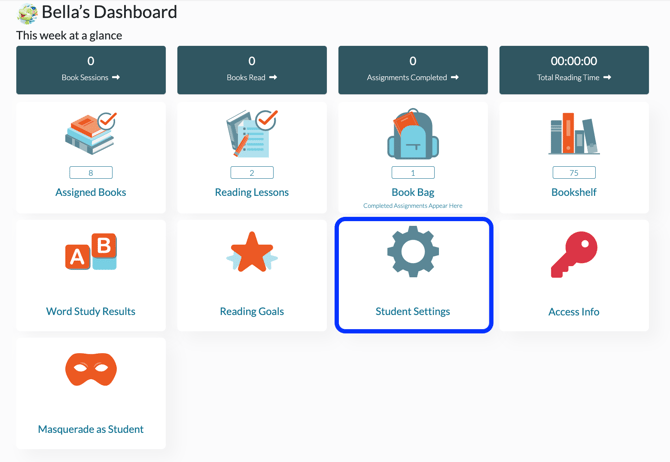Click the Word Study Results link

[x=91, y=311]
